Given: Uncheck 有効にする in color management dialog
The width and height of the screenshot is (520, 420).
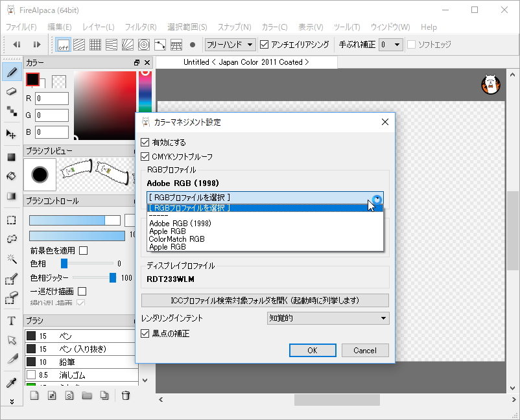Looking at the screenshot, I should point(144,142).
